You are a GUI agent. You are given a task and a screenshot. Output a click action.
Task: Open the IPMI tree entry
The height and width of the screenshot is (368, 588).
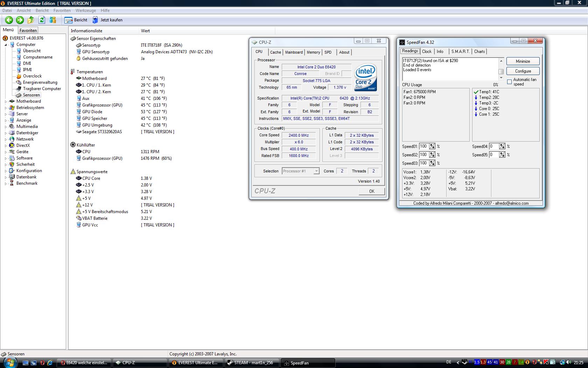click(x=27, y=70)
